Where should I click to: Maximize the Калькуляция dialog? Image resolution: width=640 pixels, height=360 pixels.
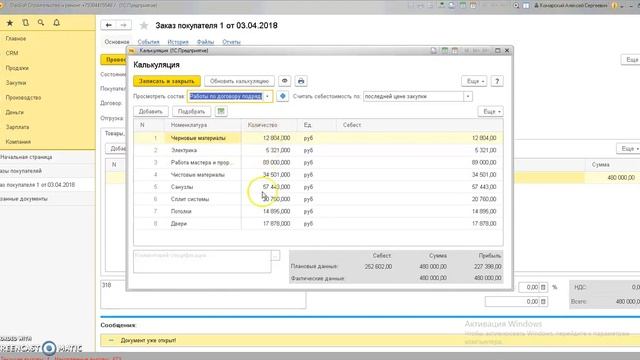click(498, 51)
